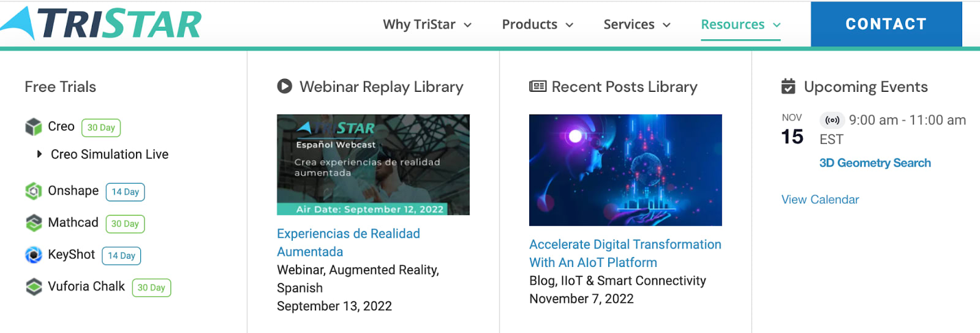Viewport: 980px width, 333px height.
Task: Click the Free Trials heading
Action: 61,86
